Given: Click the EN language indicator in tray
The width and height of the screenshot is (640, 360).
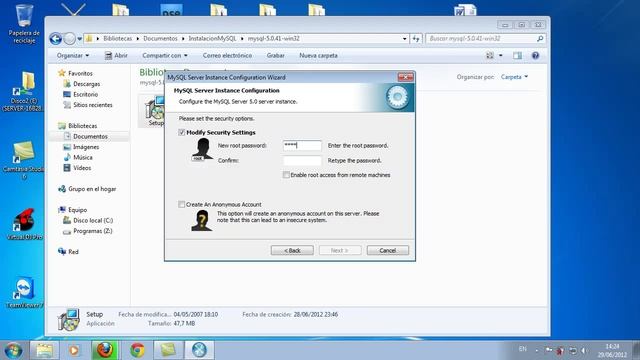Looking at the screenshot, I should click(x=522, y=349).
